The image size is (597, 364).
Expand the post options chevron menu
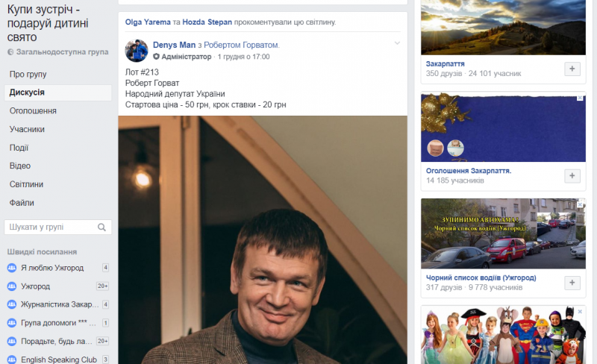tap(397, 43)
